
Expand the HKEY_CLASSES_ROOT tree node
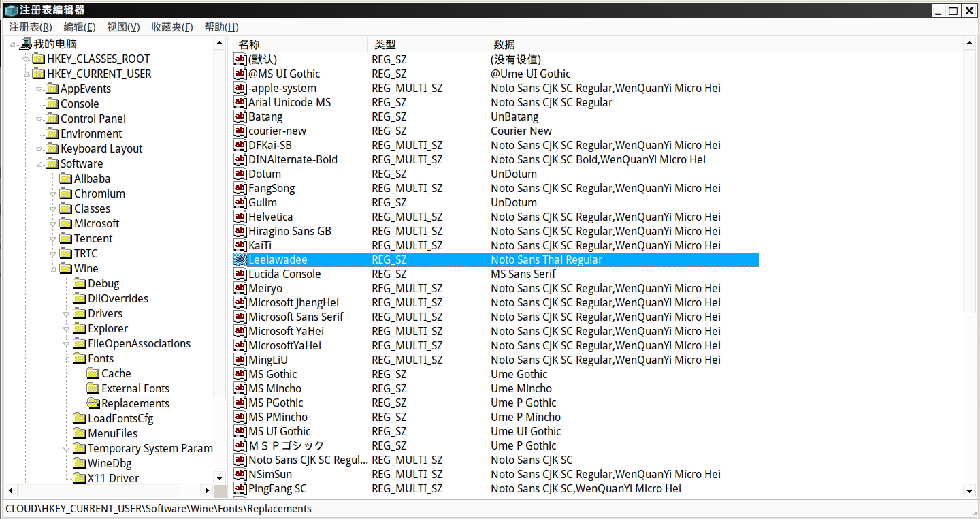[26, 59]
